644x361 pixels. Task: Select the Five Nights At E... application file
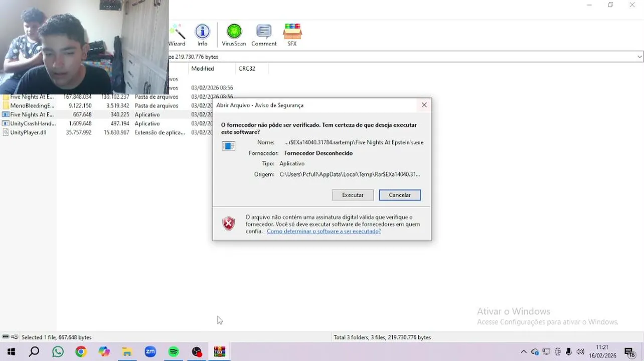pos(106,115)
